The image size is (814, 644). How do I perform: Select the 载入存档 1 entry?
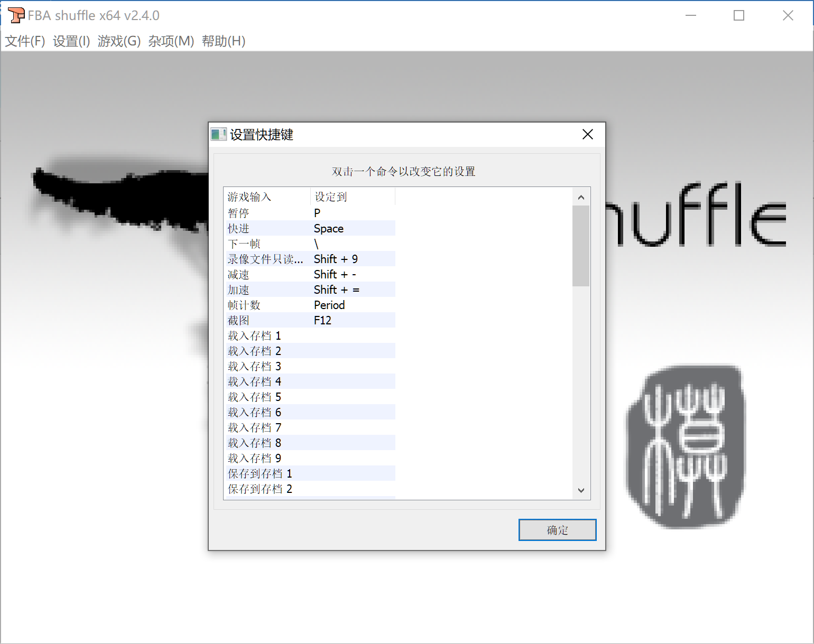point(254,335)
